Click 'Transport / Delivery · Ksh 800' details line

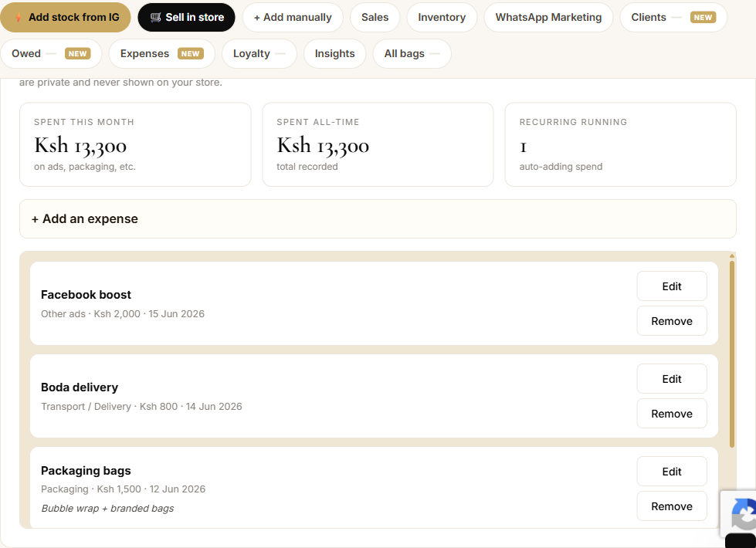(141, 406)
